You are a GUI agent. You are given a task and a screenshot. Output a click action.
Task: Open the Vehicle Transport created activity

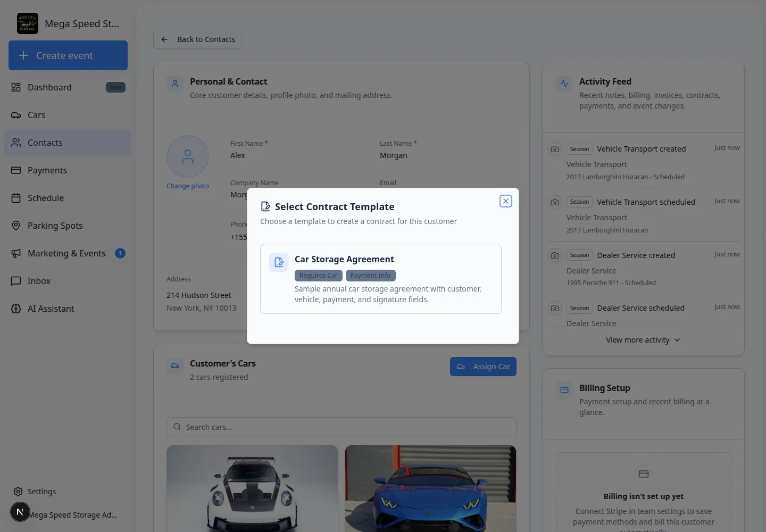click(x=644, y=162)
